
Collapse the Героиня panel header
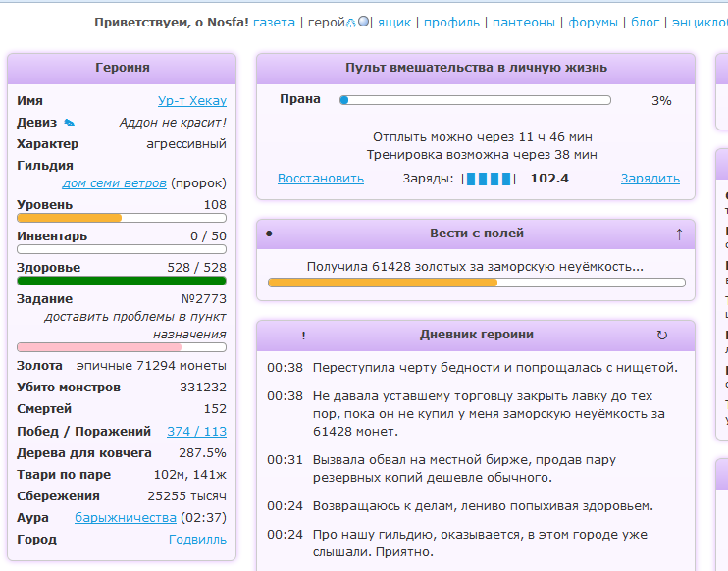122,68
